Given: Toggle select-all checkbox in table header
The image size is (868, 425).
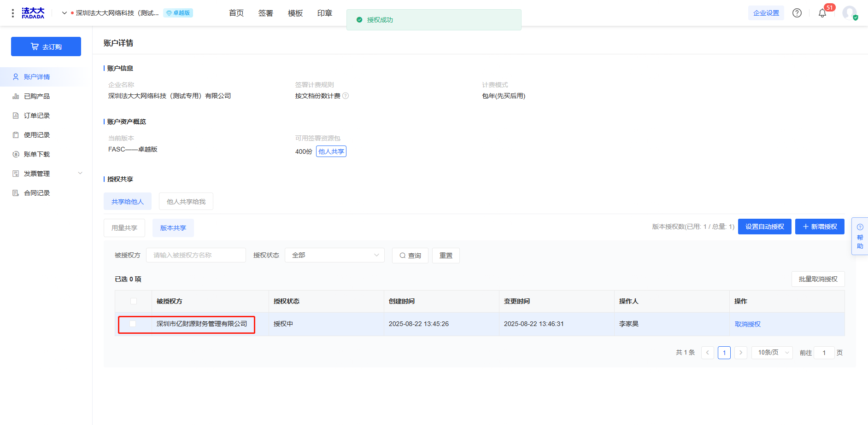Looking at the screenshot, I should (x=134, y=301).
